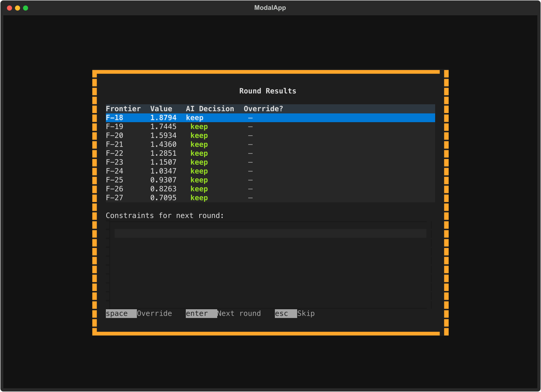Click the value 1.4360
Screen dimensions: 541x392
click(163, 144)
